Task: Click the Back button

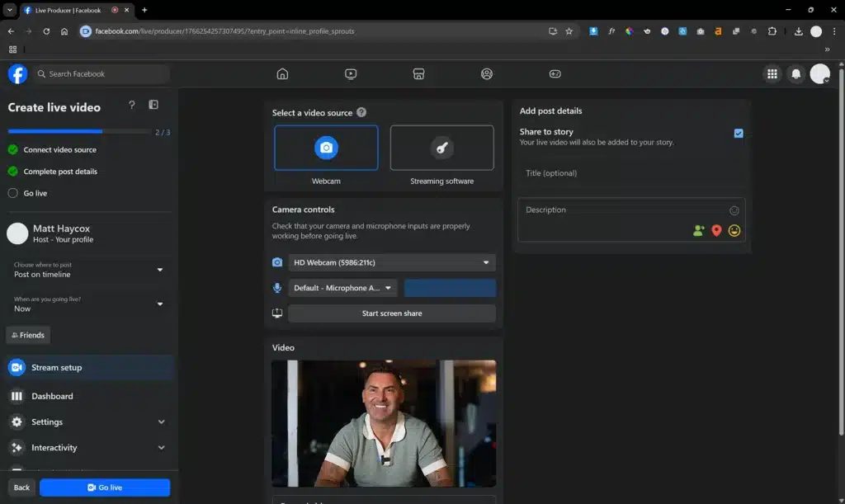Action: [x=21, y=488]
